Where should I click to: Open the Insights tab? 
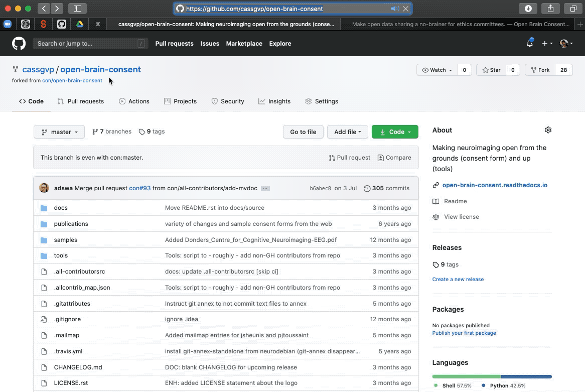[274, 101]
